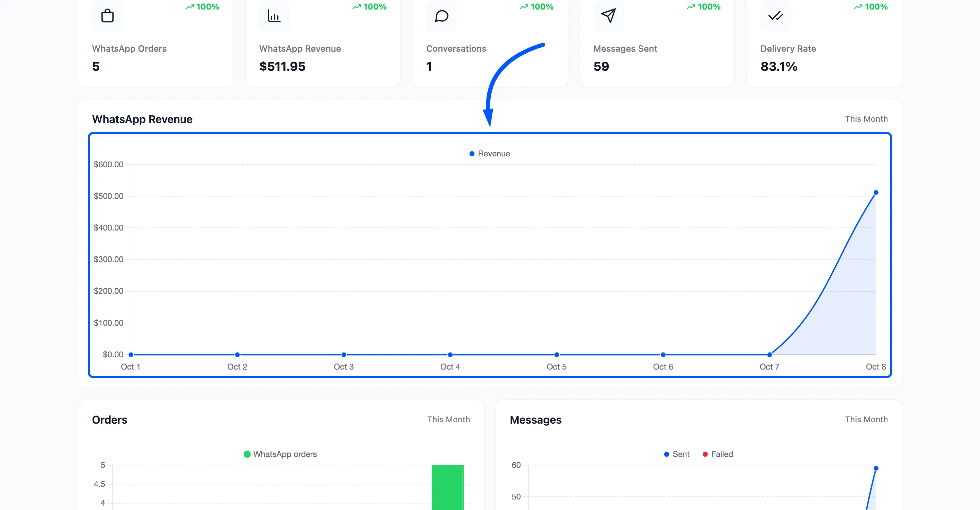Click the Oct 5 axis label
Screen dimensions: 980x510
tap(556, 367)
